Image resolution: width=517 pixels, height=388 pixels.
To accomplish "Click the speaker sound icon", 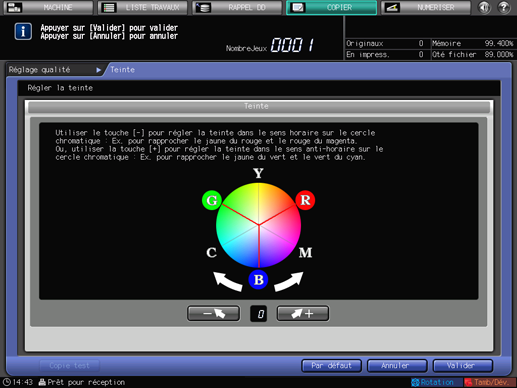I will [484, 7].
